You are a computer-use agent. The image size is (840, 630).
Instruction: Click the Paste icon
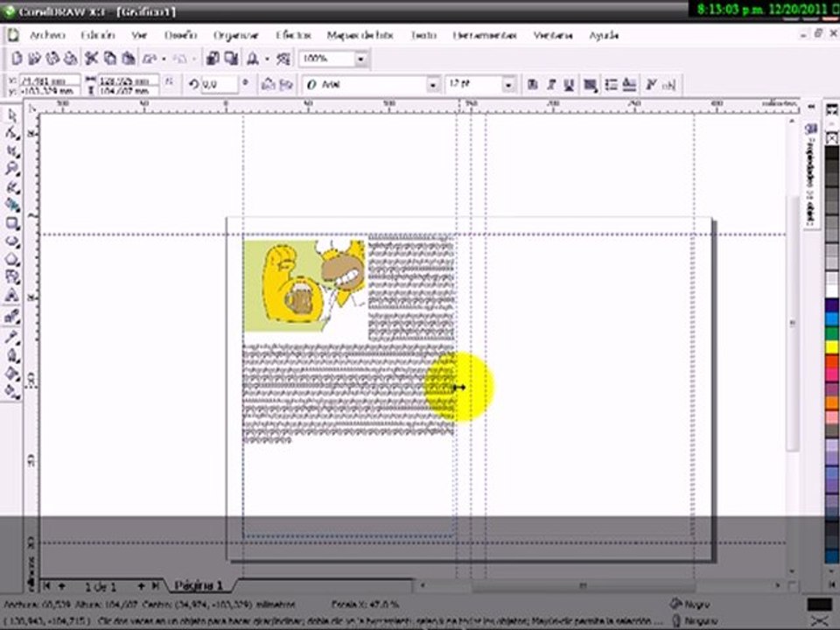click(x=128, y=58)
